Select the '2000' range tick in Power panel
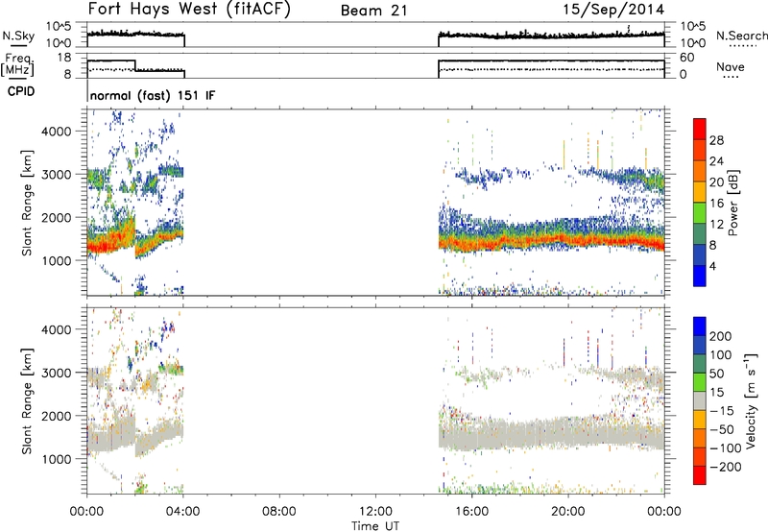 pyautogui.click(x=56, y=217)
